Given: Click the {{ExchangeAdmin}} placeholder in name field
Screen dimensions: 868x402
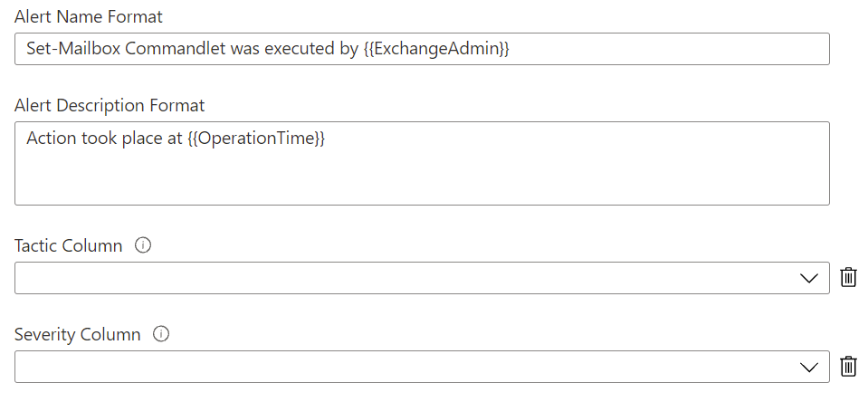Looking at the screenshot, I should click(x=436, y=49).
